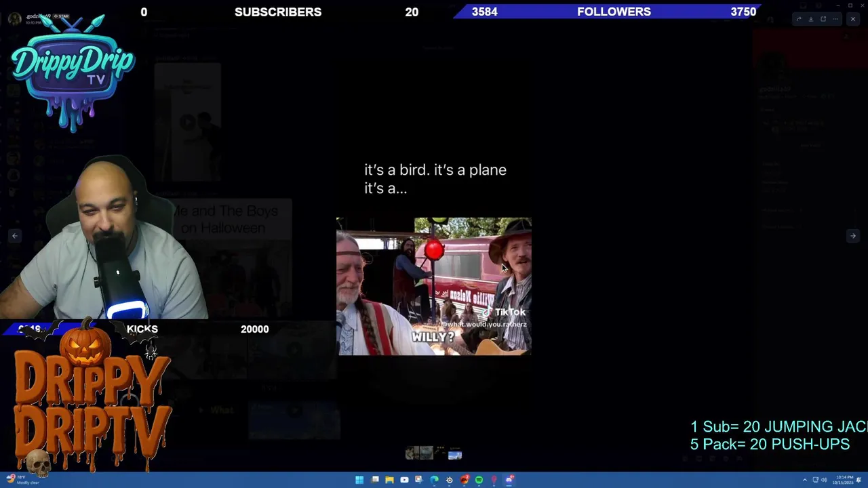Open the red app icon with notification badge

(465, 480)
